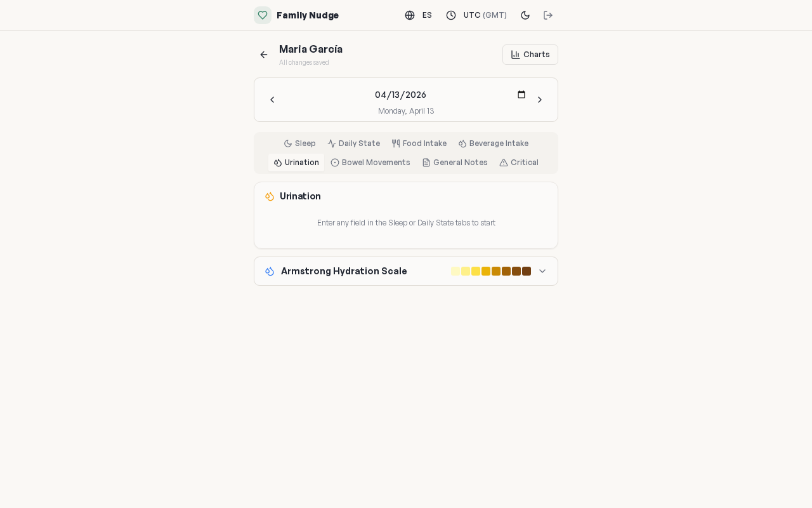Viewport: 812px width, 508px height.
Task: Go to the previous day chevron
Action: [272, 100]
